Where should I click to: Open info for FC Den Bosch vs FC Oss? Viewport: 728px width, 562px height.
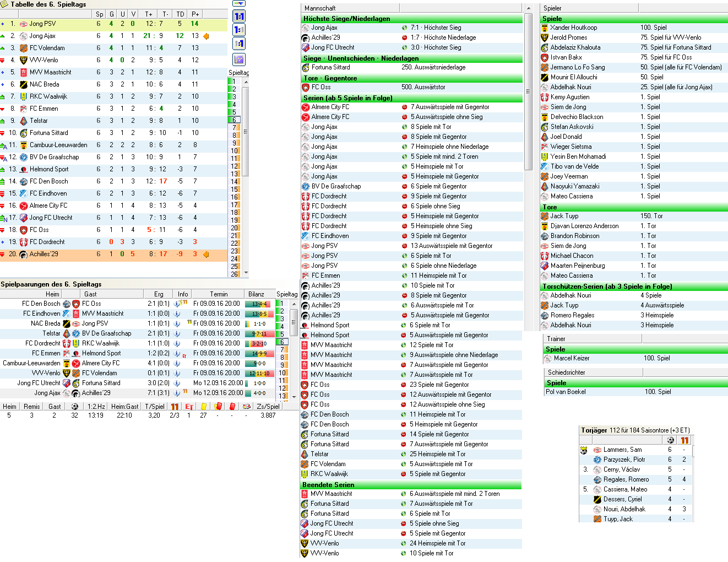177,304
